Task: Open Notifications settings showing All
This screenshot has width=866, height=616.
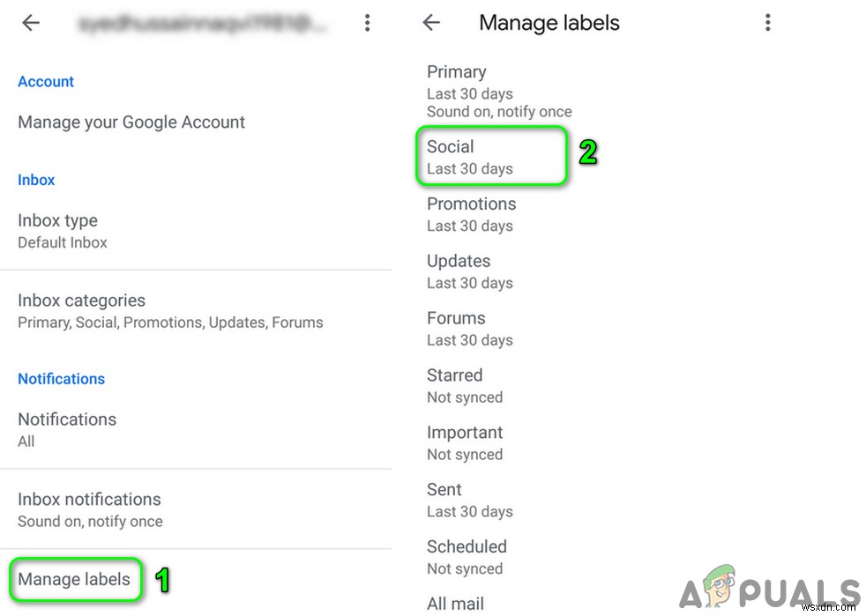Action: tap(67, 429)
